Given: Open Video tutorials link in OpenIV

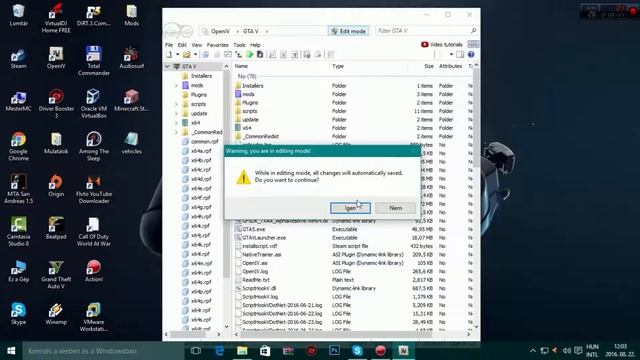Looking at the screenshot, I should (442, 44).
